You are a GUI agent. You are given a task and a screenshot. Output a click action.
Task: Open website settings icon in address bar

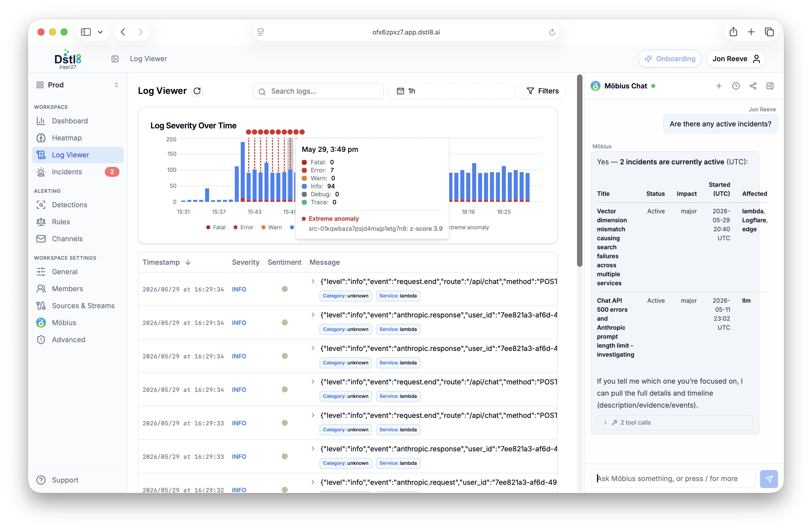click(x=261, y=32)
